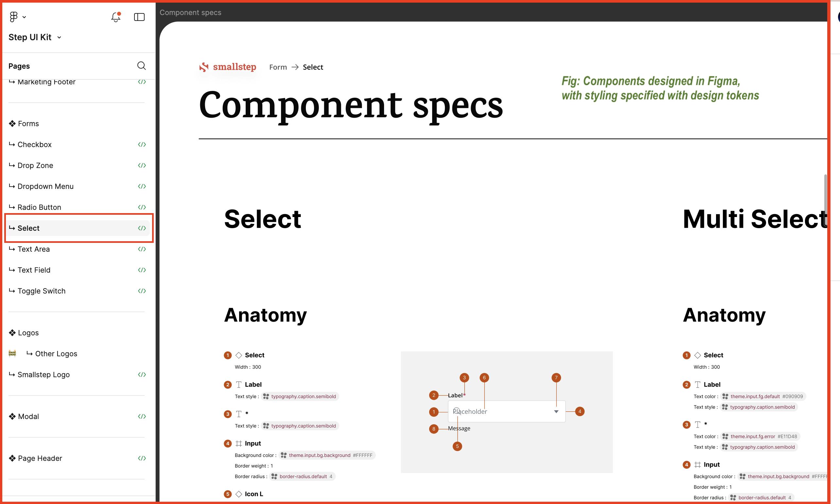Click the search icon in Pages panel

coord(142,66)
